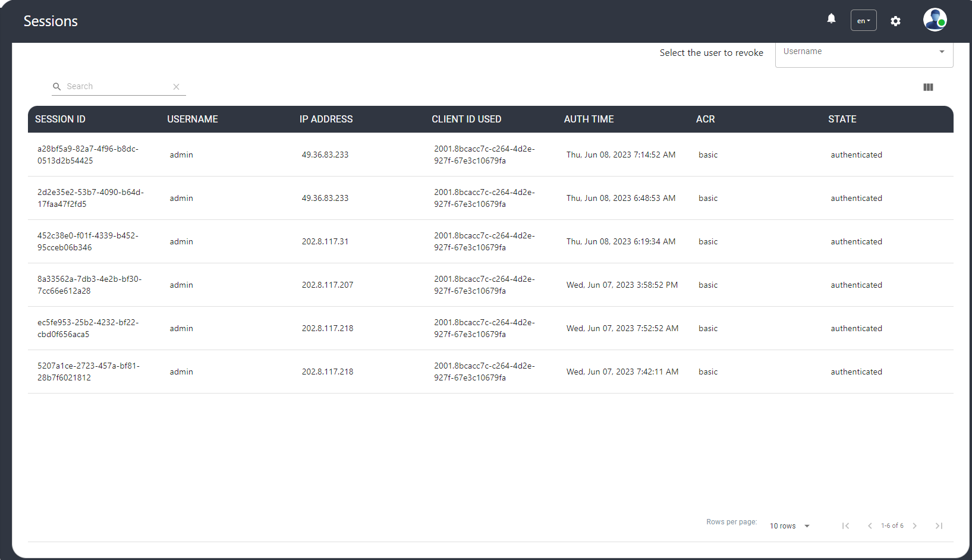The height and width of the screenshot is (560, 972).
Task: Jump to first page arrow
Action: coord(845,526)
